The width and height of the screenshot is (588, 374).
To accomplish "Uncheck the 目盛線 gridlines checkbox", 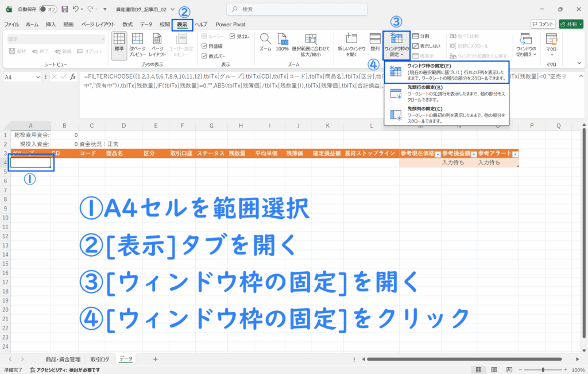I will (x=204, y=46).
